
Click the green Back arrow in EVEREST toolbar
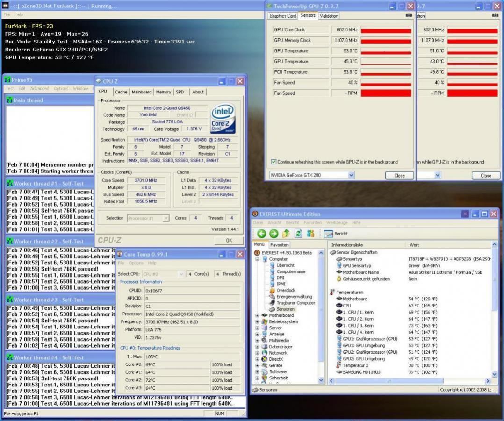[261, 234]
